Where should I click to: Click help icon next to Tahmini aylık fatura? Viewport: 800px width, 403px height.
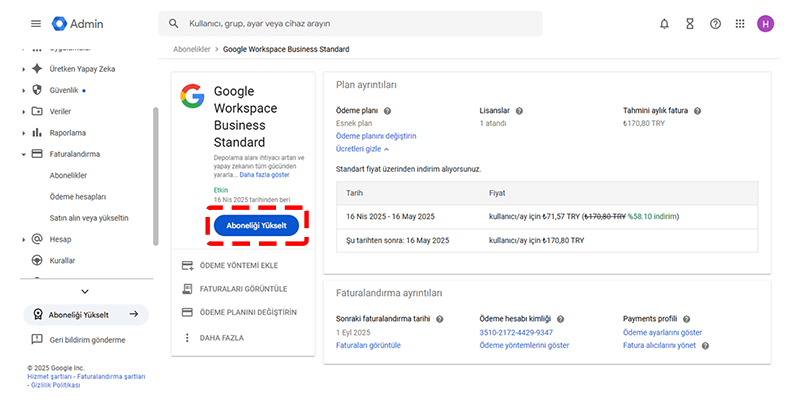point(697,111)
